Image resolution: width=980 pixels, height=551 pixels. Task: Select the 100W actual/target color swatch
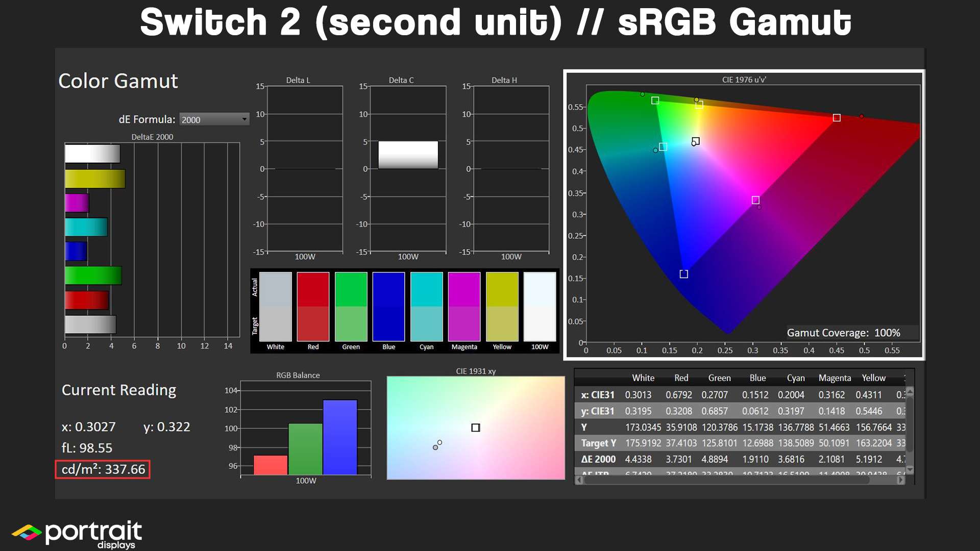tap(540, 306)
